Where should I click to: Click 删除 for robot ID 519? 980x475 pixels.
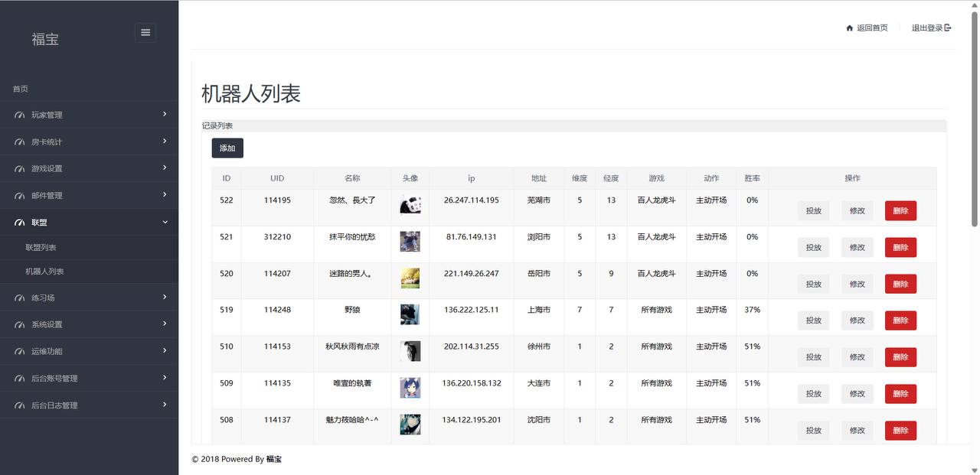[900, 320]
